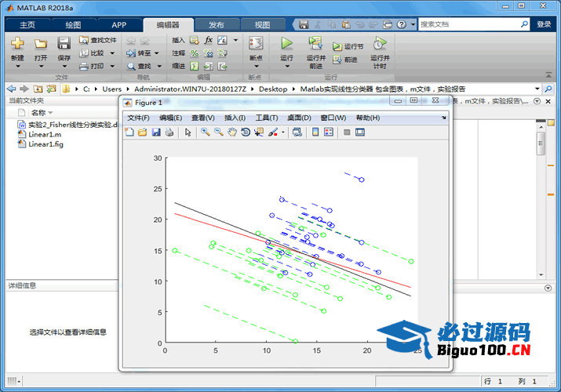
Task: Select the Edit Plot arrow tool in Figure 1
Action: click(188, 132)
